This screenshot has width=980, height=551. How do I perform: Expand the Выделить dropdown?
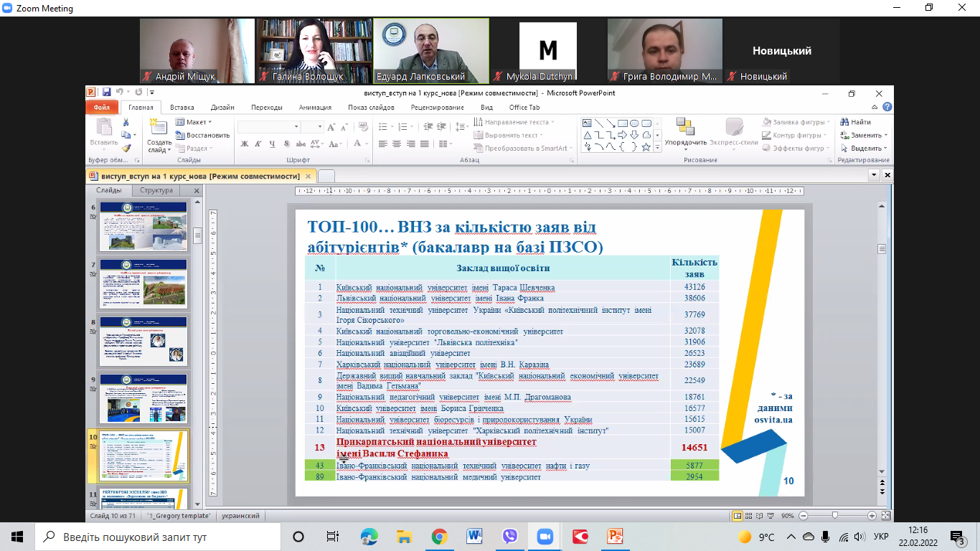[x=864, y=148]
